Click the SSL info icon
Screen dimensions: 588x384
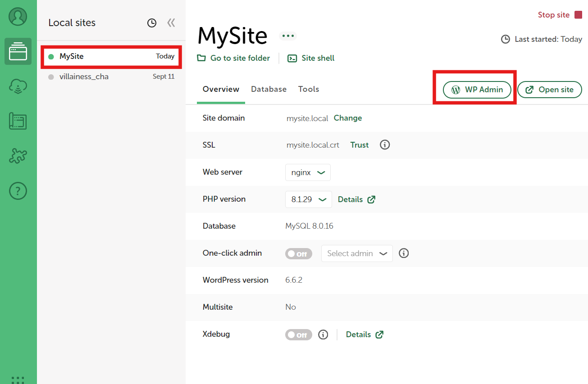[385, 145]
